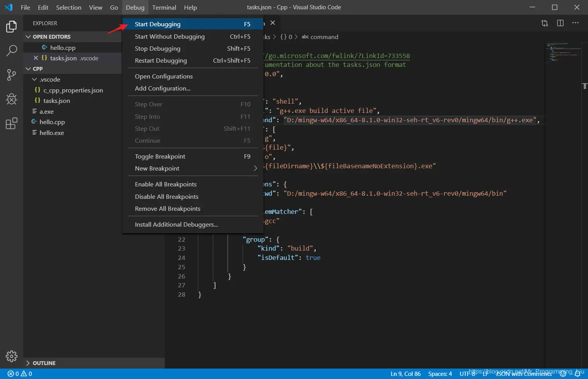Click the g++.exe command path string
This screenshot has height=379, width=588.
(x=410, y=120)
